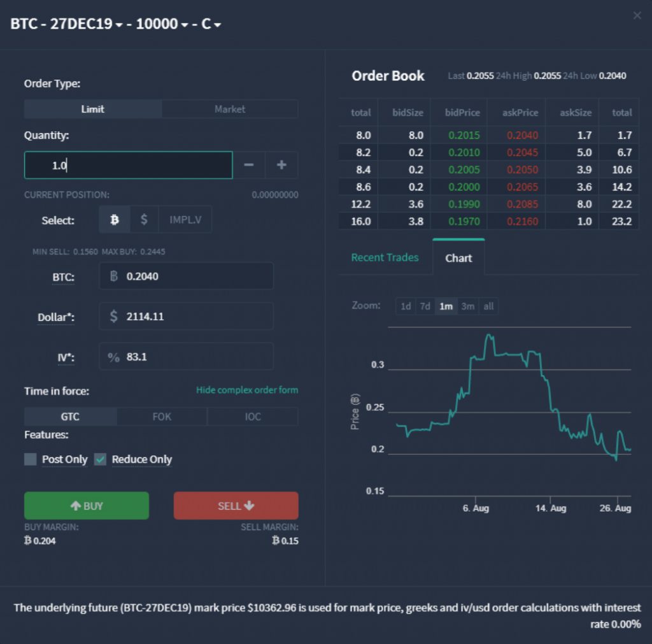This screenshot has height=644, width=652.
Task: Click the plus icon to increase quantity
Action: pos(281,164)
